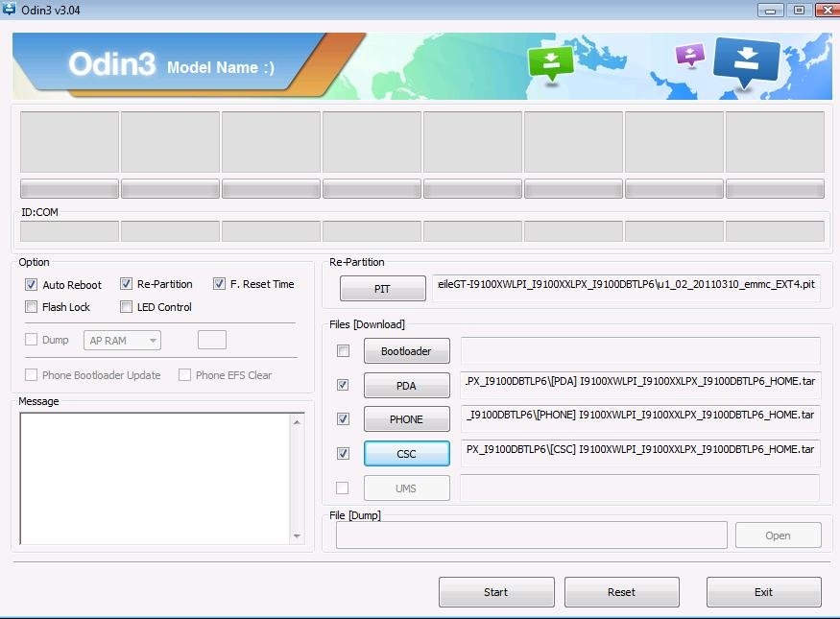Open the AP RAM dropdown

coord(122,341)
